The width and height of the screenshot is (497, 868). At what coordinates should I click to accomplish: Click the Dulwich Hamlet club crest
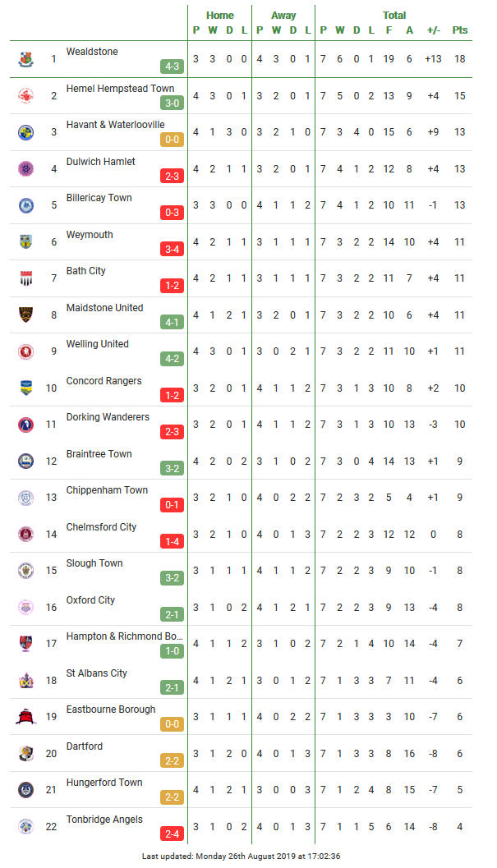click(25, 168)
